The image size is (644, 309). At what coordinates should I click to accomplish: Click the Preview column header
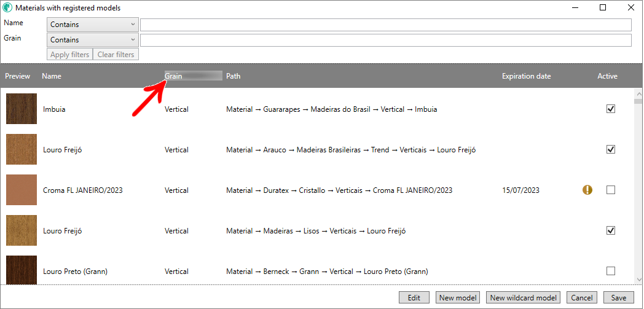[18, 76]
